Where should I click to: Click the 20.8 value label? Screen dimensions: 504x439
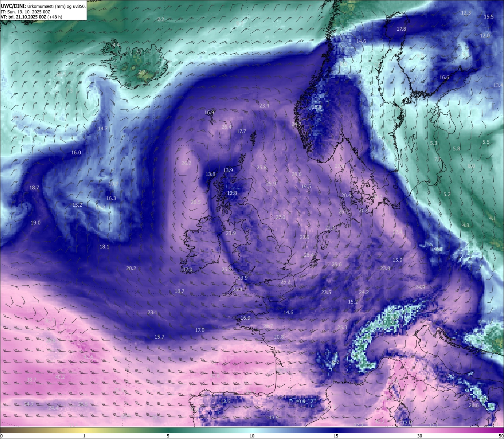[279, 337]
